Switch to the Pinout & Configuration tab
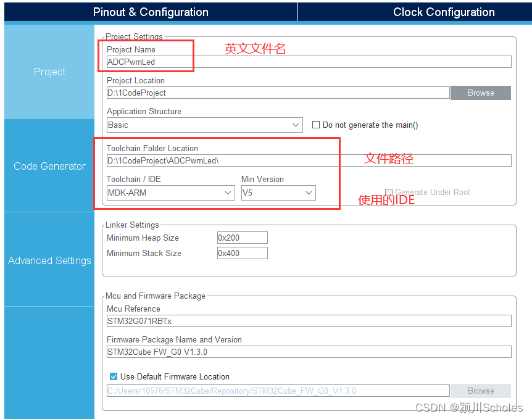 pyautogui.click(x=150, y=12)
